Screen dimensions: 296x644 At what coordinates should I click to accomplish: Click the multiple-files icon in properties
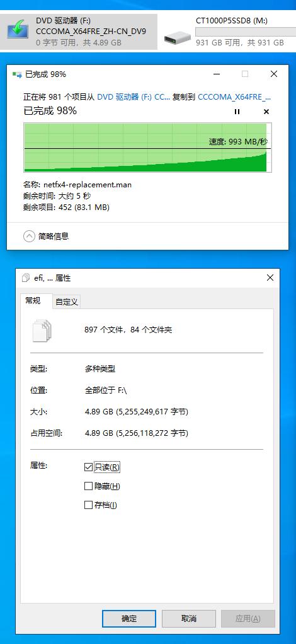[x=42, y=331]
